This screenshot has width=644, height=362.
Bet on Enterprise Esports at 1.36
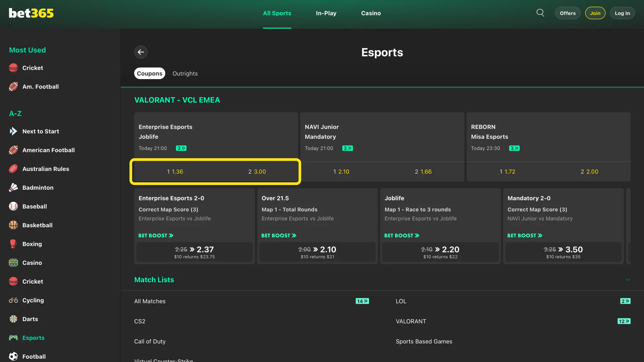pos(175,172)
